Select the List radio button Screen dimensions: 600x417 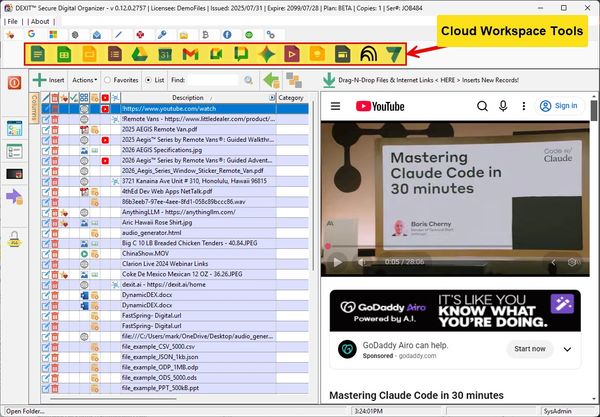click(x=148, y=80)
